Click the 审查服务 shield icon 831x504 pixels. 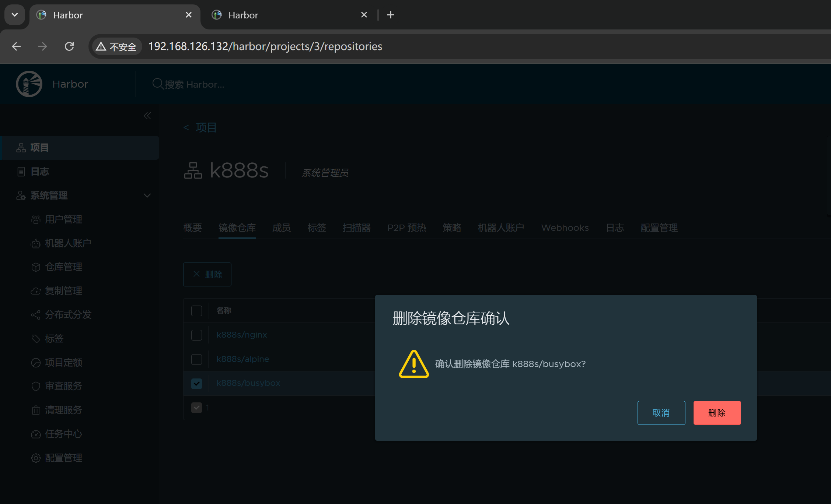[x=36, y=386]
